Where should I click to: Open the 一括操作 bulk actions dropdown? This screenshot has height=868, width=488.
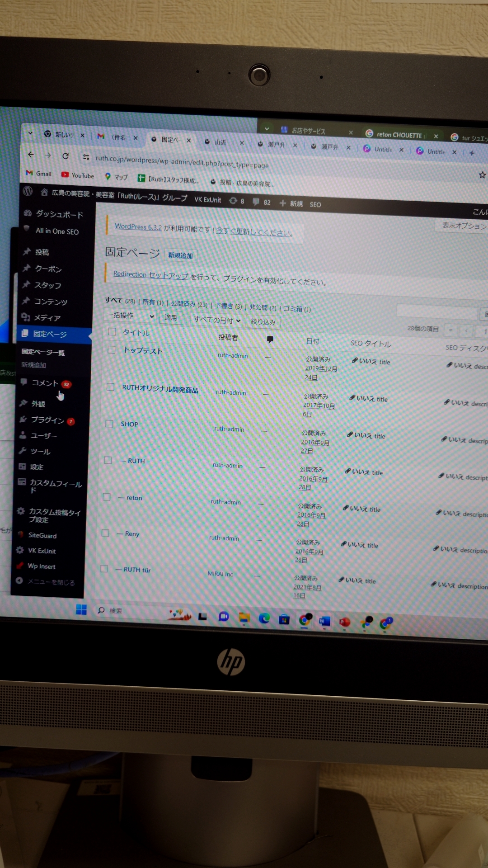130,316
